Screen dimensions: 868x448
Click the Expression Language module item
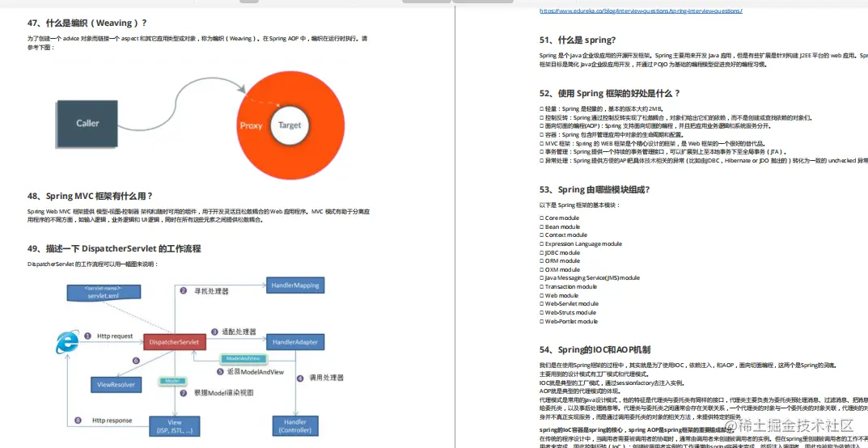(581, 243)
